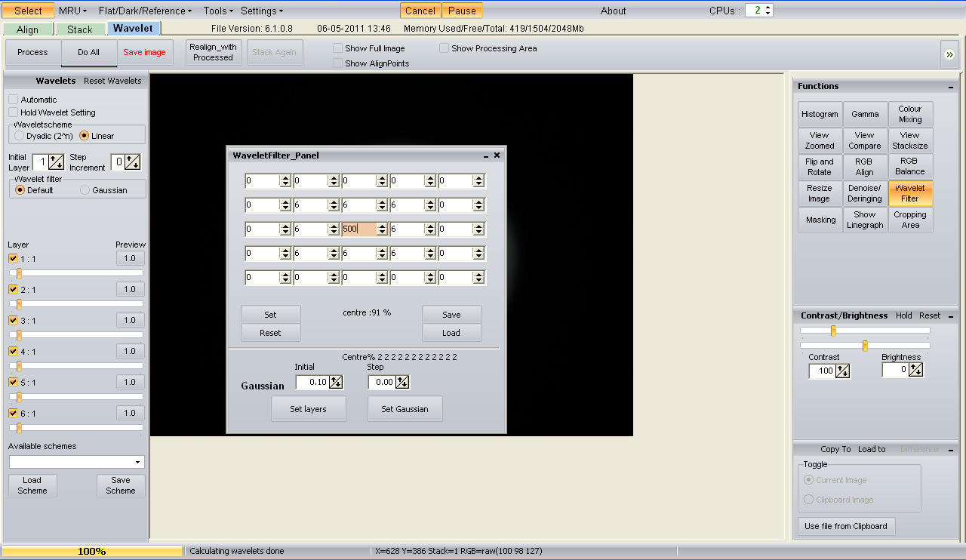Image resolution: width=966 pixels, height=560 pixels.
Task: Open the RGB Align tool
Action: coord(865,167)
